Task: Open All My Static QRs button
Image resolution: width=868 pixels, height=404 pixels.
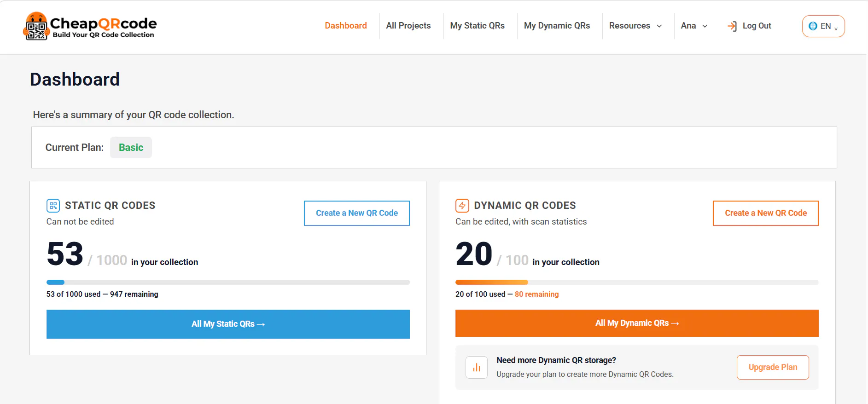Action: click(x=228, y=324)
